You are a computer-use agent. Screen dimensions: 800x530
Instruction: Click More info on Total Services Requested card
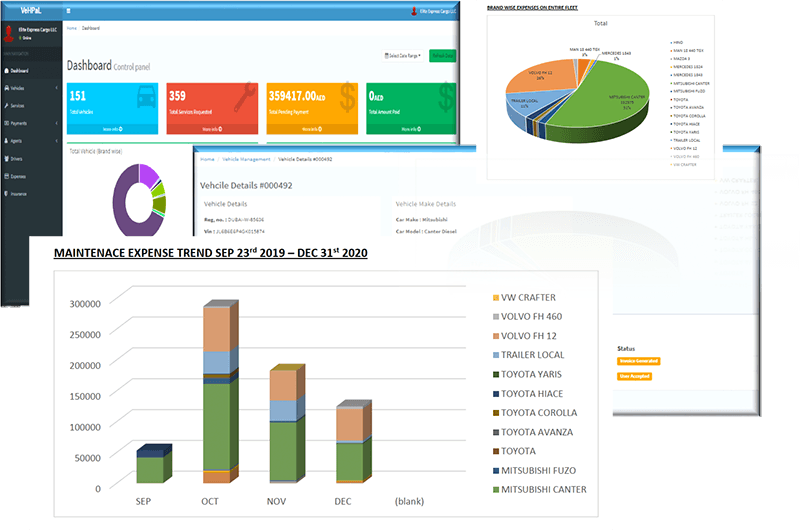point(212,129)
